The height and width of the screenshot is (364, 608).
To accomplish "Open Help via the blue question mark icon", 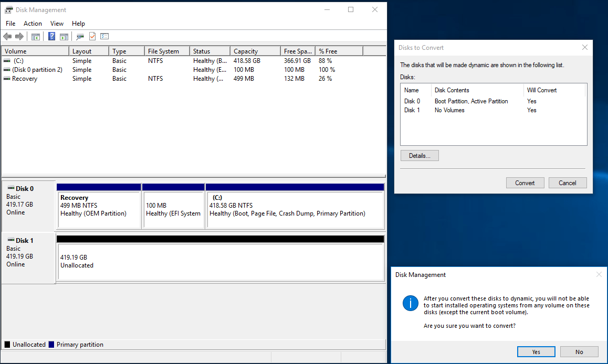I will click(x=51, y=36).
